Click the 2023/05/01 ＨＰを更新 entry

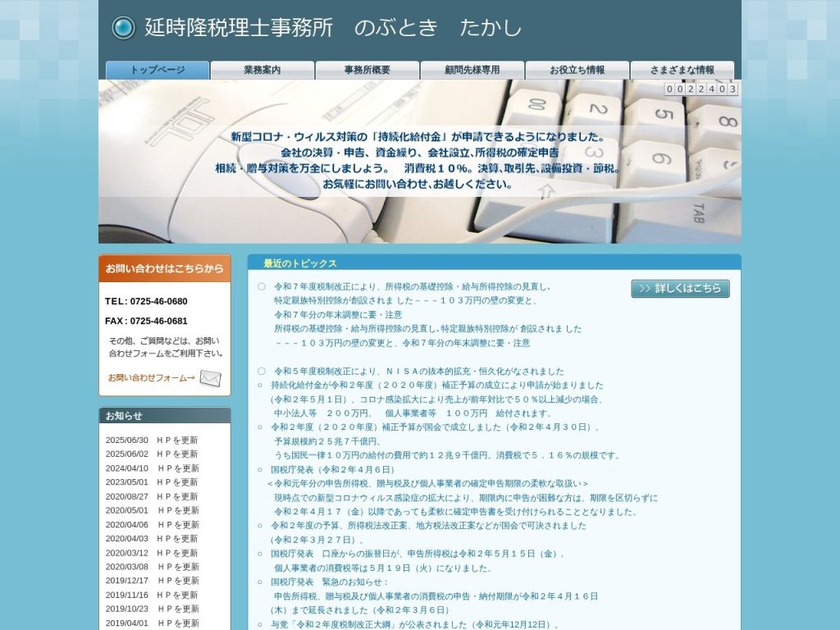pyautogui.click(x=152, y=482)
